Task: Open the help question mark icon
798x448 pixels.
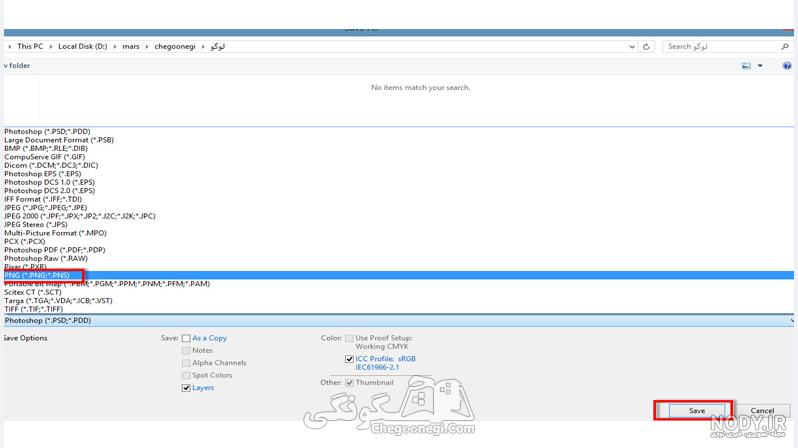Action: (787, 66)
